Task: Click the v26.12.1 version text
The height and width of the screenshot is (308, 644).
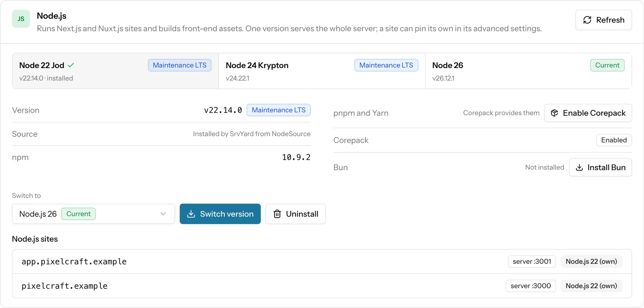Action: pyautogui.click(x=443, y=78)
